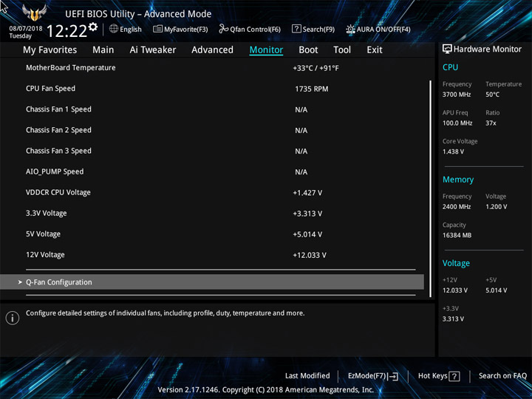
Task: Click Search on FAQ link
Action: click(x=502, y=375)
